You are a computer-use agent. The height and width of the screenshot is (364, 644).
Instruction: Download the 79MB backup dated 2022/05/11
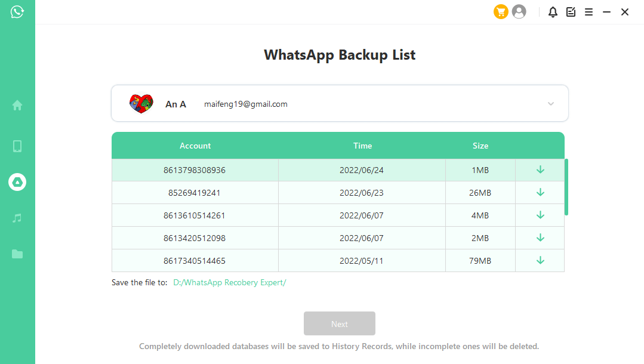[540, 261]
